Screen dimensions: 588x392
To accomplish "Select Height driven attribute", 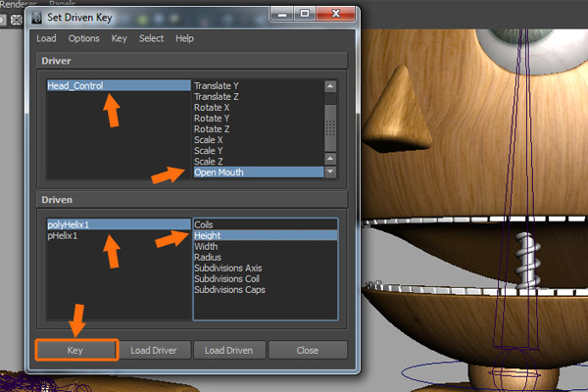I will click(x=266, y=235).
